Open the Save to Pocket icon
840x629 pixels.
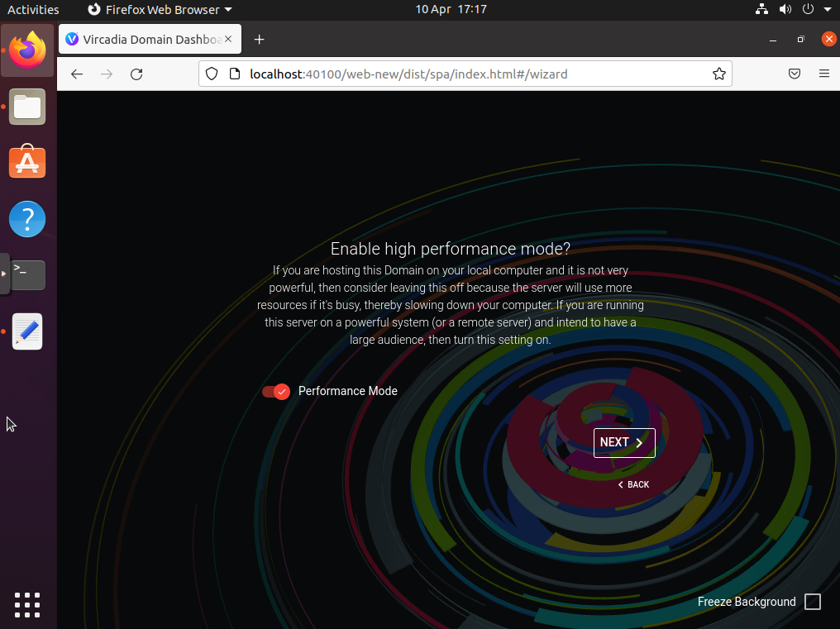795,74
